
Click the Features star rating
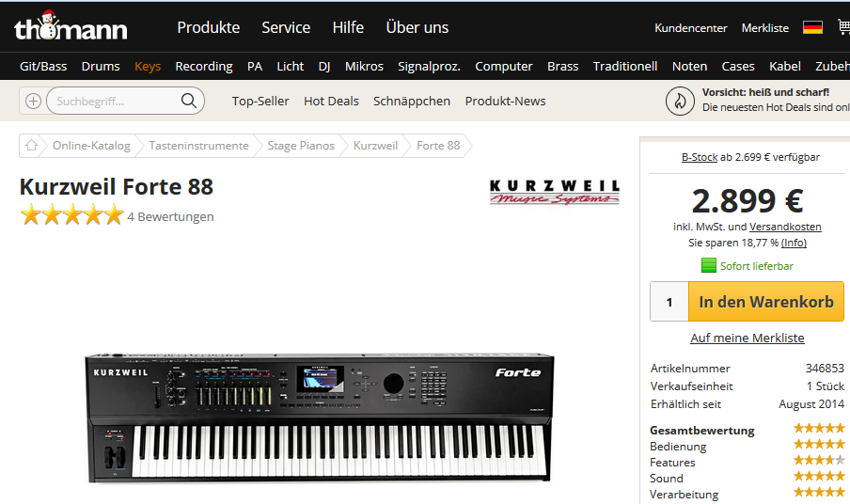(x=819, y=460)
